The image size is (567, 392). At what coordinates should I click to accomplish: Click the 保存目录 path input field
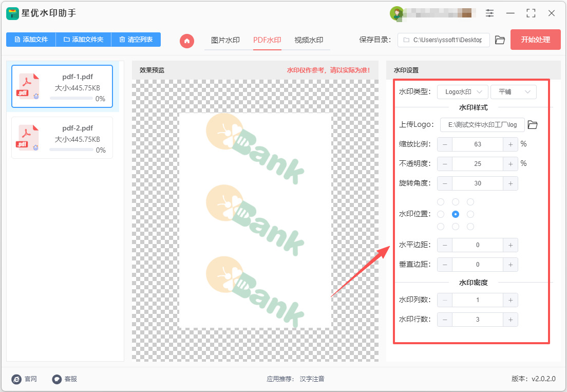(x=444, y=40)
